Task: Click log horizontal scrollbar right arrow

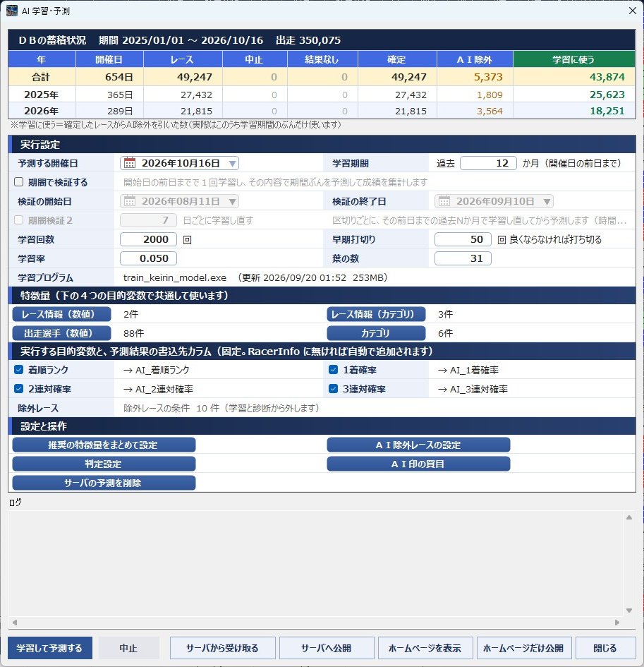Action: 617,623
